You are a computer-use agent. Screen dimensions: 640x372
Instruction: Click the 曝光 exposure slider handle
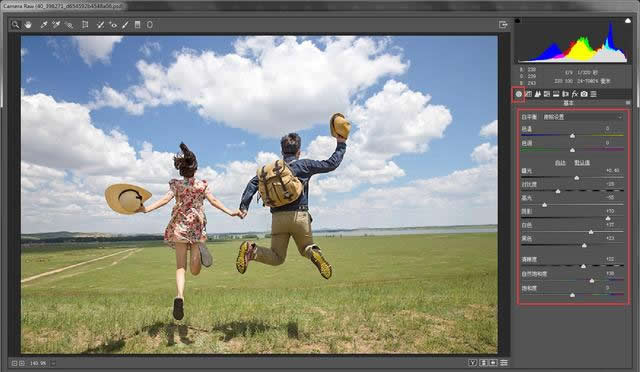tap(577, 178)
